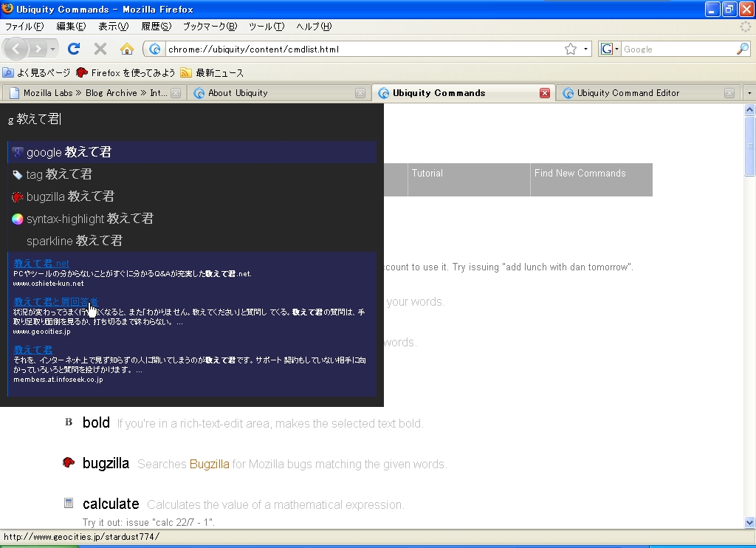The height and width of the screenshot is (548, 756).
Task: Open Find New Commands section
Action: coord(591,179)
